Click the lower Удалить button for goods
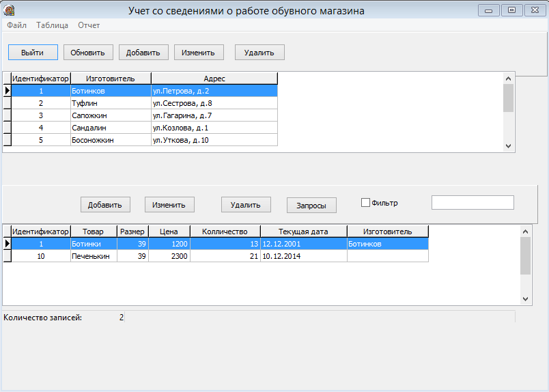The image size is (549, 392). pos(246,205)
